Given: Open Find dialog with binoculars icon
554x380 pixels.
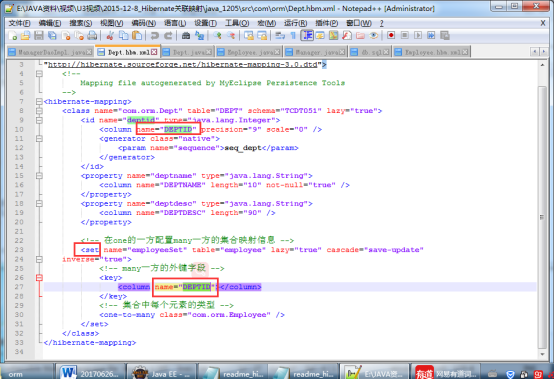Looking at the screenshot, I should tap(186, 35).
